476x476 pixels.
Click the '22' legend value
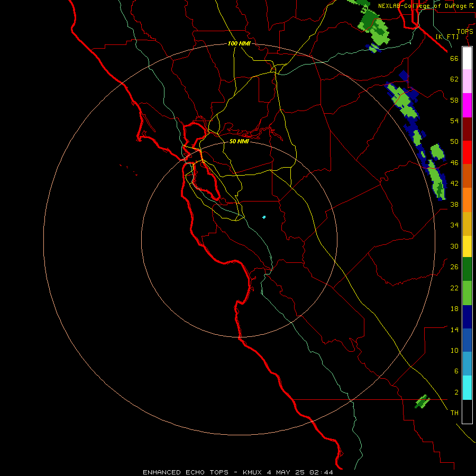click(454, 288)
